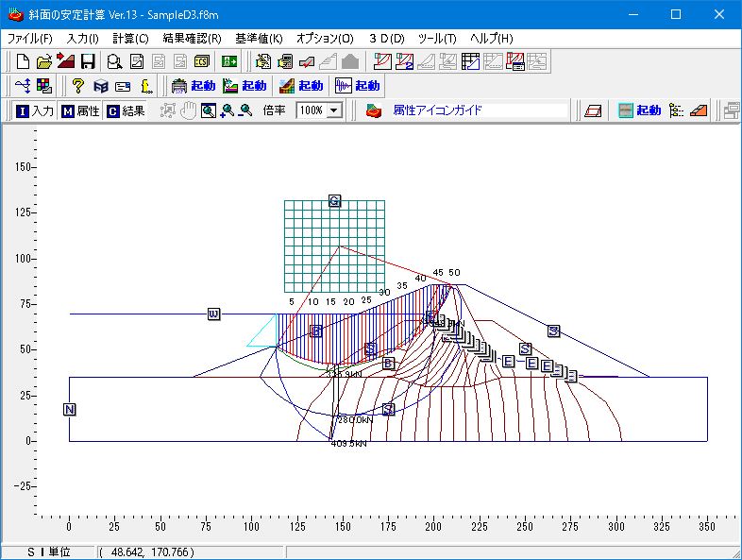Click the black grid table slope icon
Screen dimensions: 742x560
[x=470, y=61]
